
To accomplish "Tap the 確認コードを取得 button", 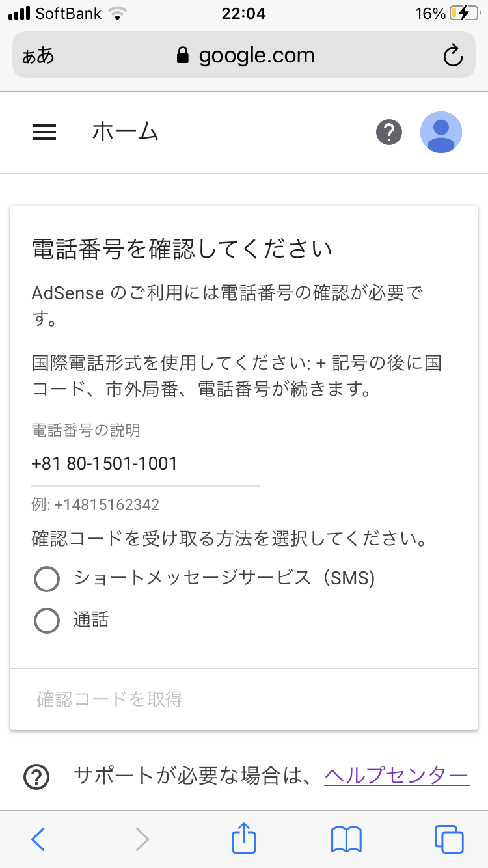I will coord(109,699).
